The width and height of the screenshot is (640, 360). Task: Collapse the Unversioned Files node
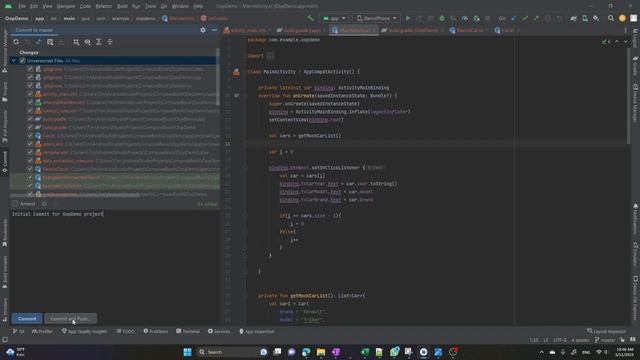pyautogui.click(x=13, y=60)
